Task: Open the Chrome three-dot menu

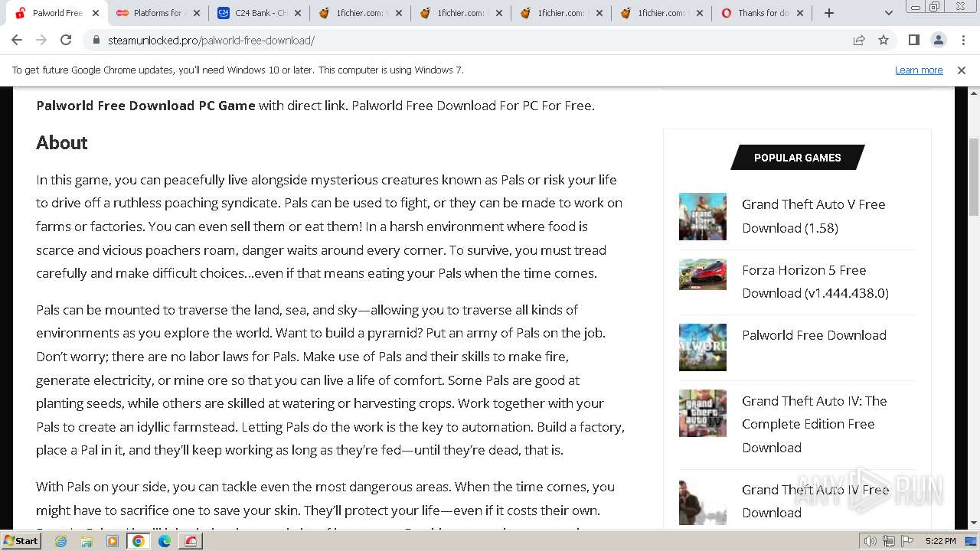Action: (x=963, y=41)
